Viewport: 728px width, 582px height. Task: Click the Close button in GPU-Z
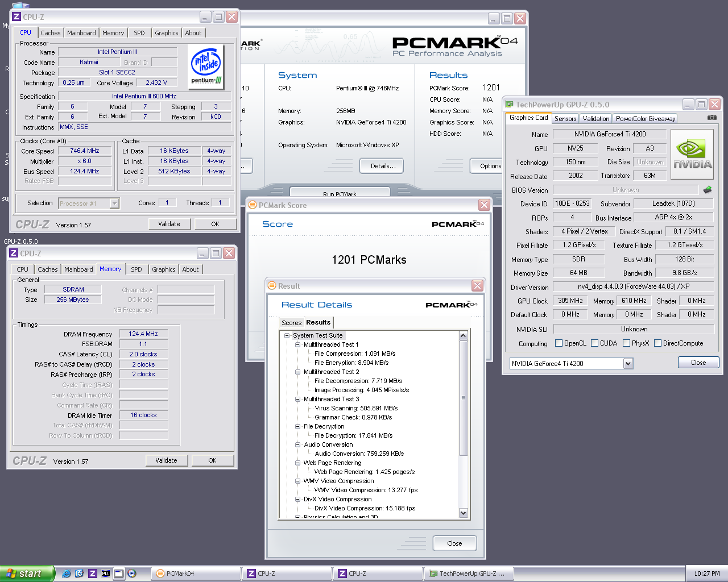click(x=698, y=363)
